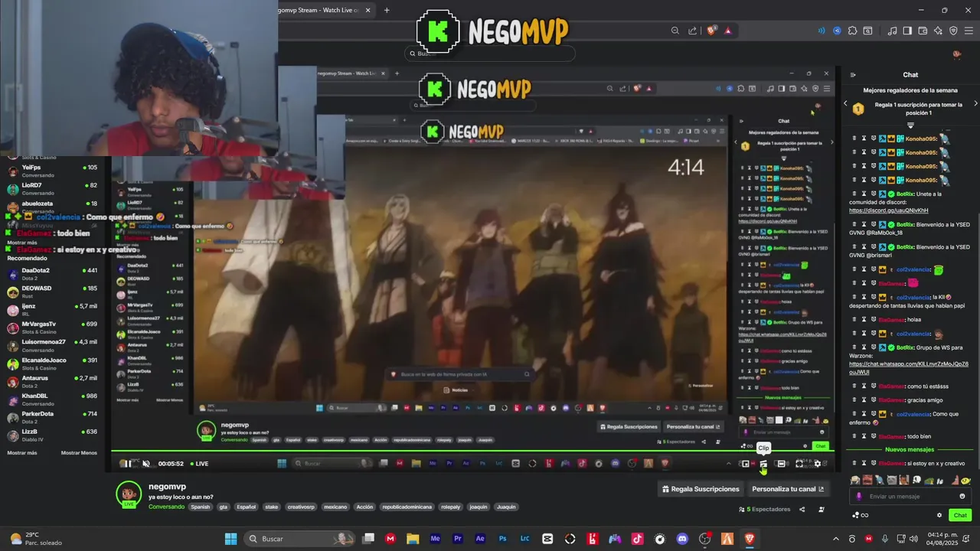Open the Brave playlist music note icon
980x551 pixels.
(x=892, y=31)
